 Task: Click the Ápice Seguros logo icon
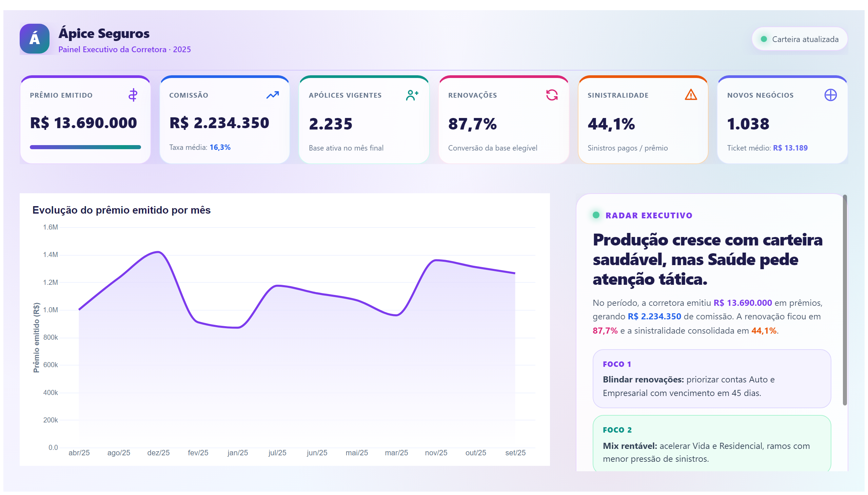click(x=34, y=39)
